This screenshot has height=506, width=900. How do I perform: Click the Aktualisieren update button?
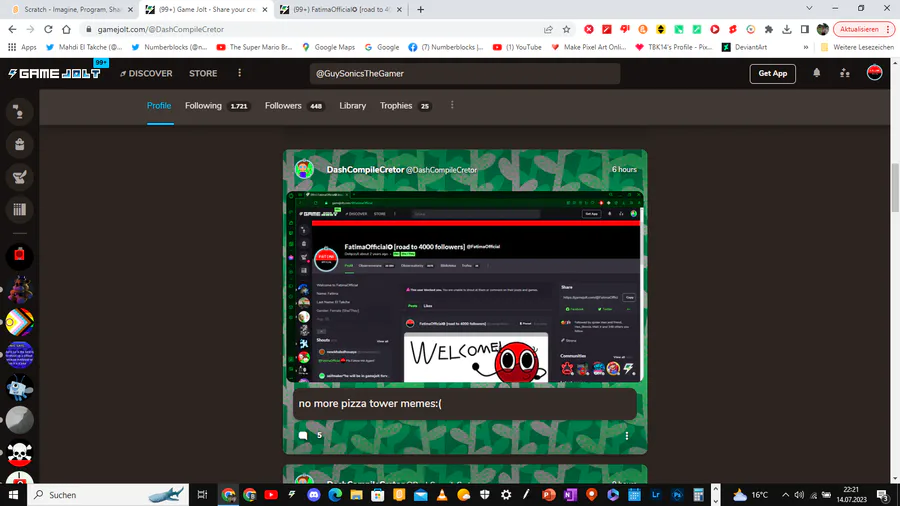(x=864, y=29)
